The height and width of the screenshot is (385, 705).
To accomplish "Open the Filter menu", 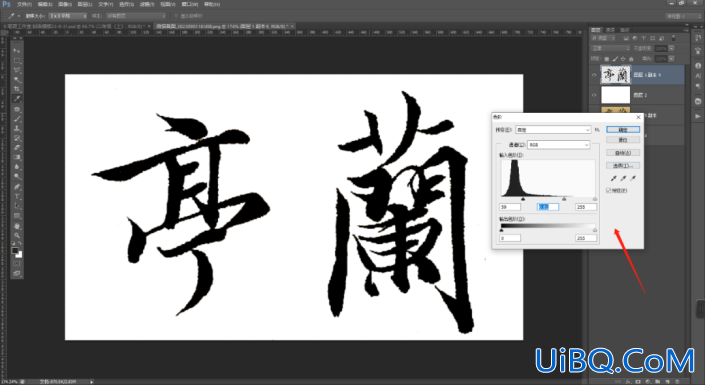I will pyautogui.click(x=147, y=4).
